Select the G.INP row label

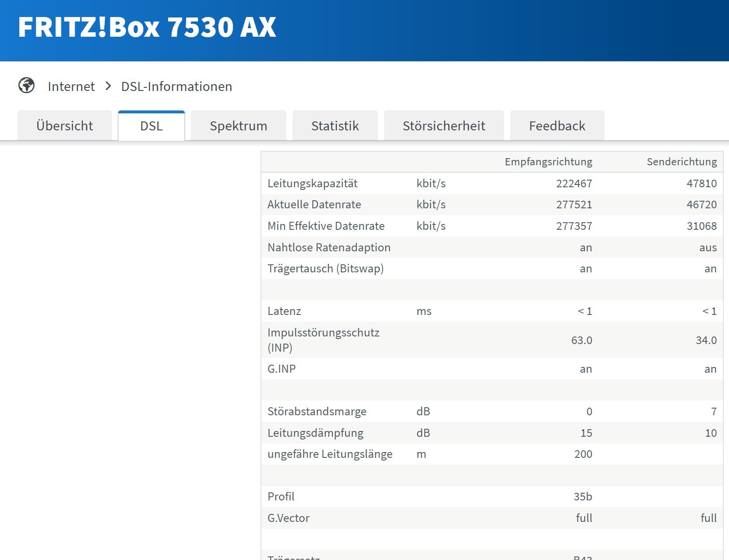click(281, 369)
